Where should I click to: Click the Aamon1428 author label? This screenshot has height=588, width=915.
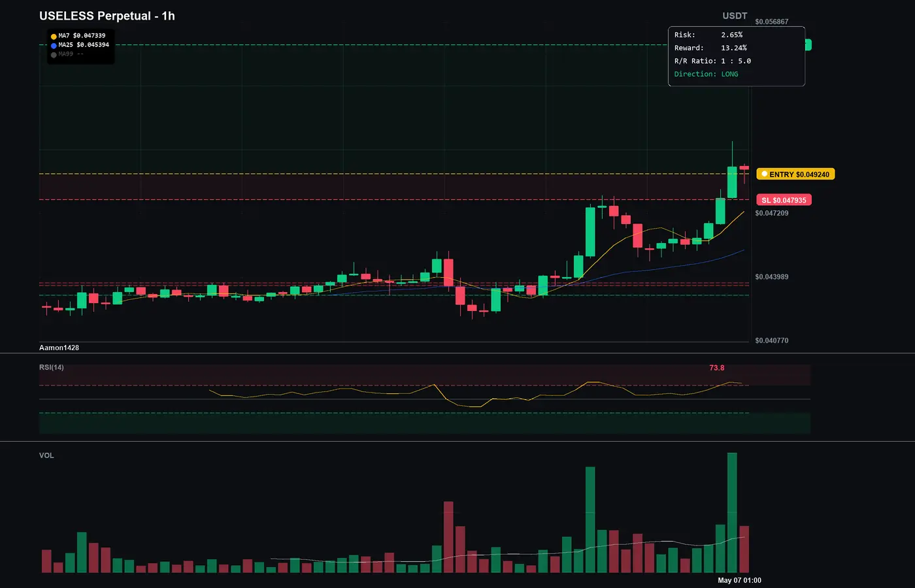pyautogui.click(x=59, y=348)
